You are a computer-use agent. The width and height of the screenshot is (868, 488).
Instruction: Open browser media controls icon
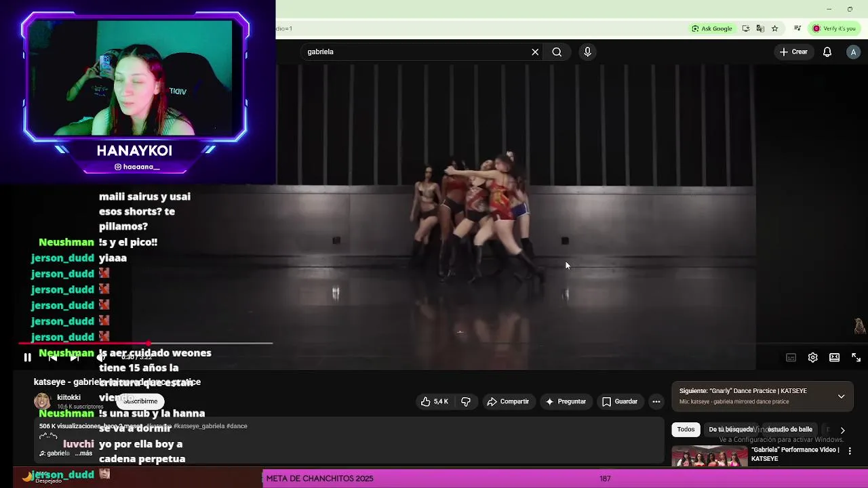(x=797, y=28)
